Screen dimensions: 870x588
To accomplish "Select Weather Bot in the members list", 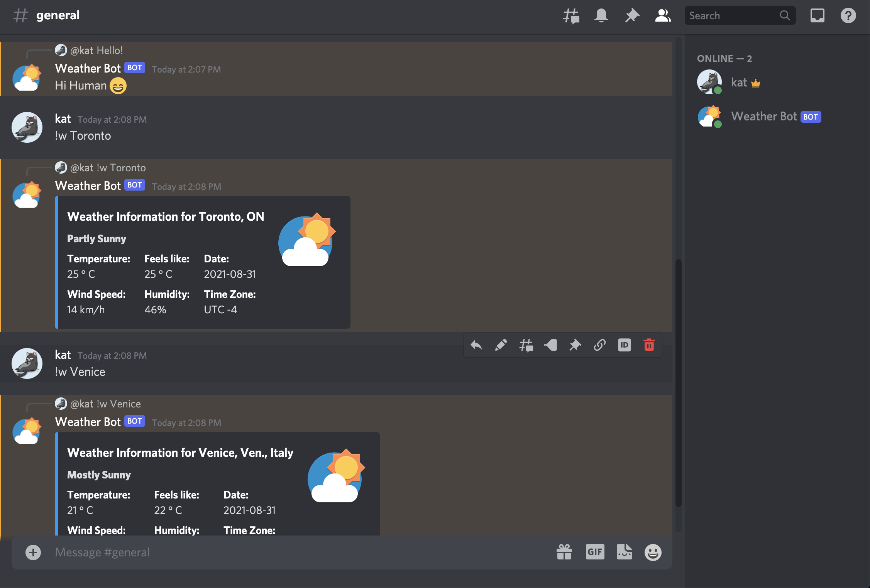I will (764, 117).
